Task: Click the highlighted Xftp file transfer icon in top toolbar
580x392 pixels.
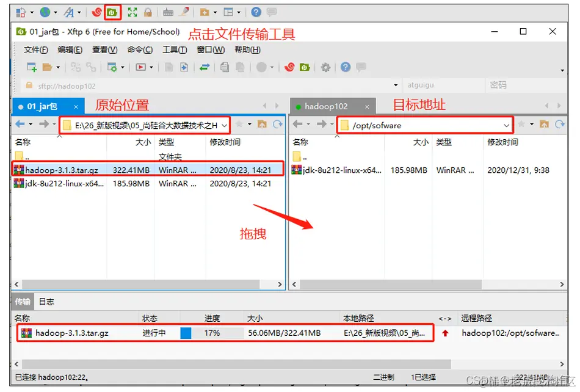Action: tap(112, 13)
